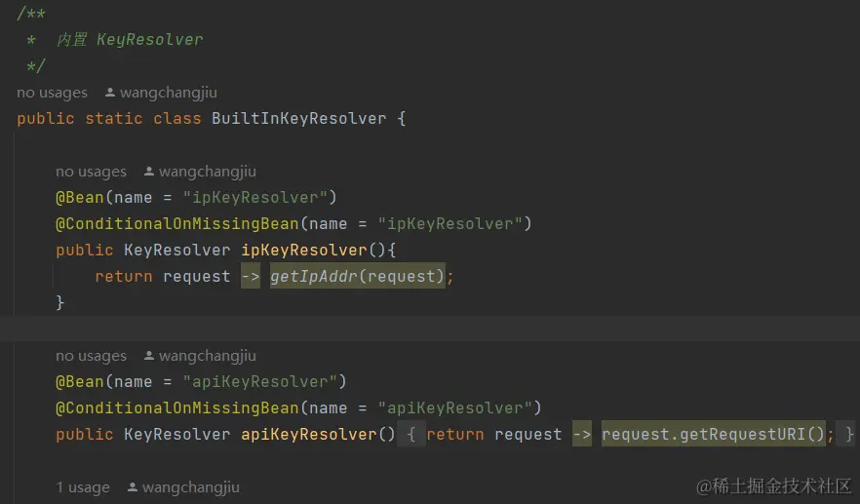Click KeyResolver return type of apiKeyResolver method
This screenshot has height=504, width=860.
[x=177, y=435]
